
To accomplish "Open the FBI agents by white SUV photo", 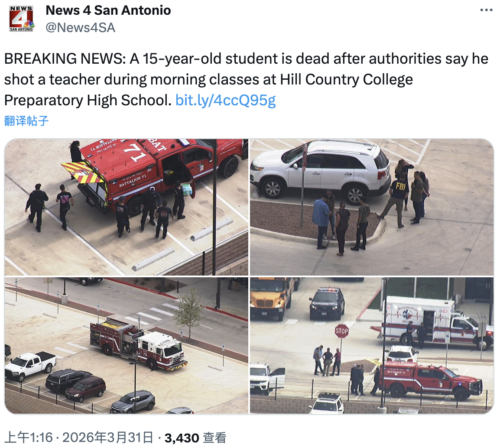I will [372, 207].
